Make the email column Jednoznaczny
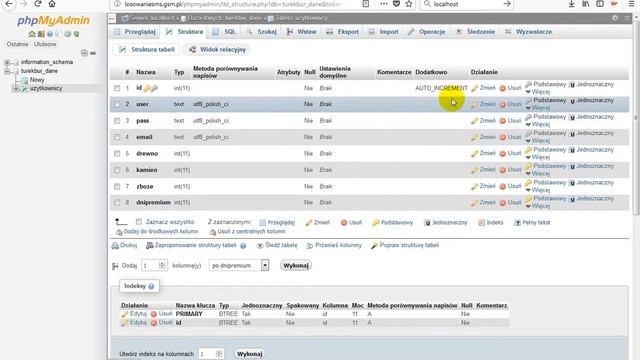 [x=591, y=133]
